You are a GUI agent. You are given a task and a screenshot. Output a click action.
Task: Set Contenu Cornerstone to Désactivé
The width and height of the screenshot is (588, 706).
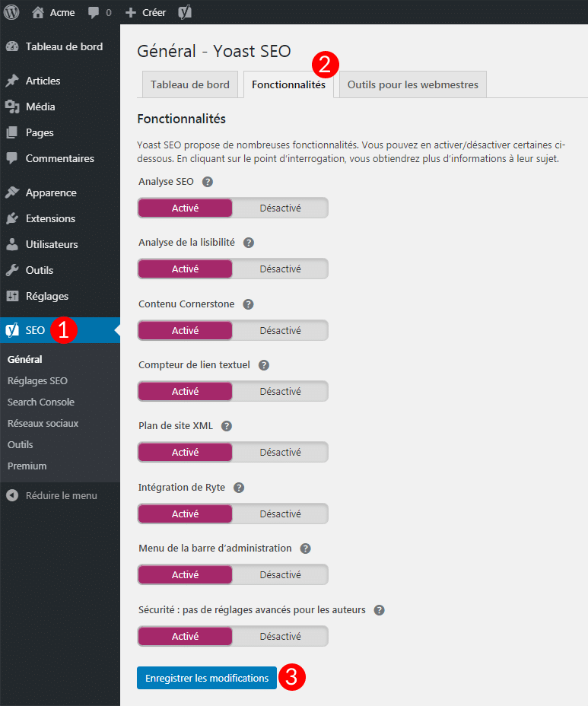coord(280,330)
